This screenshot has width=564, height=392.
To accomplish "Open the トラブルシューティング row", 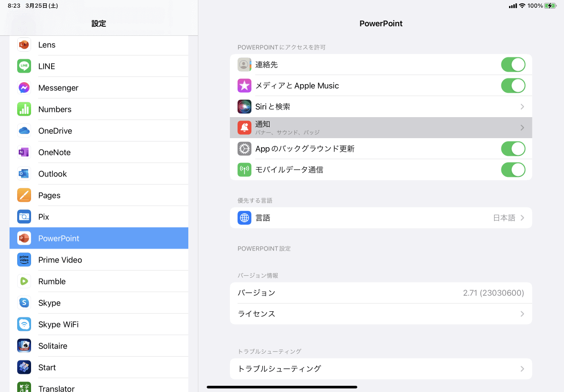I will pyautogui.click(x=380, y=369).
